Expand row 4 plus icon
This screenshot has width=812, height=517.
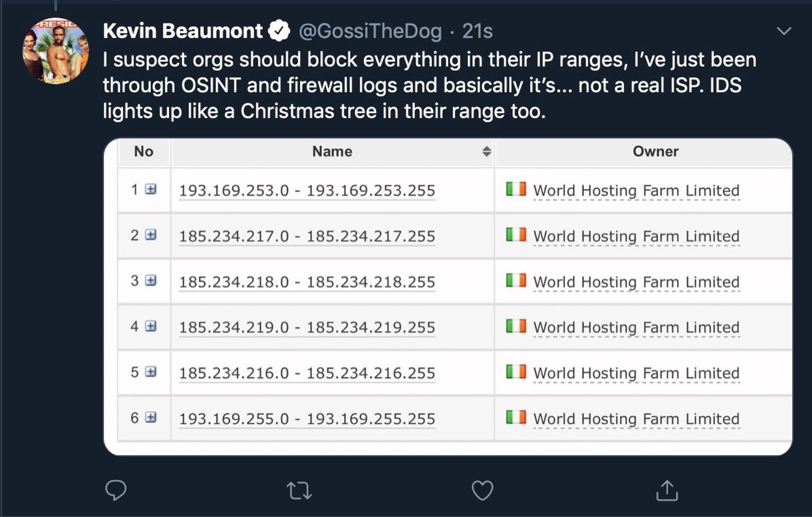[x=151, y=326]
